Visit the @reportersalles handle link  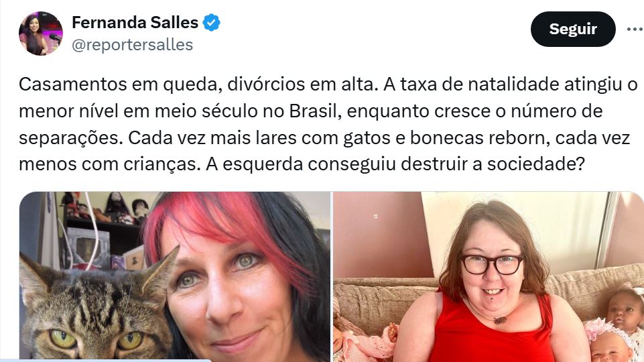[132, 45]
